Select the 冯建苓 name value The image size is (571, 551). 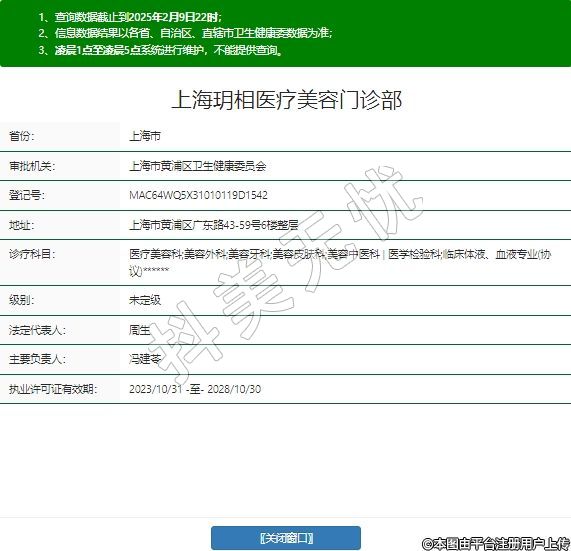[145, 359]
